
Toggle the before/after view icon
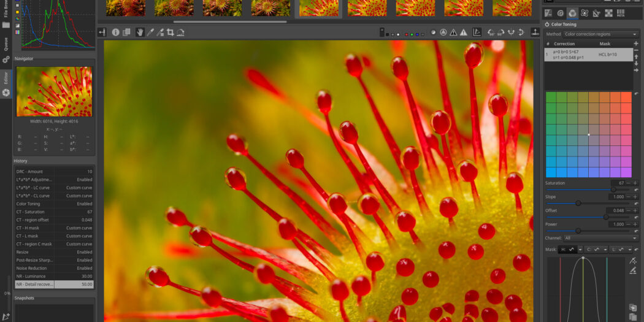[127, 32]
